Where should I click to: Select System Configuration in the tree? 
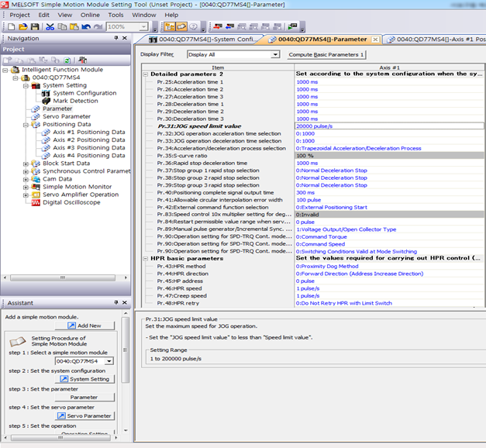point(84,93)
